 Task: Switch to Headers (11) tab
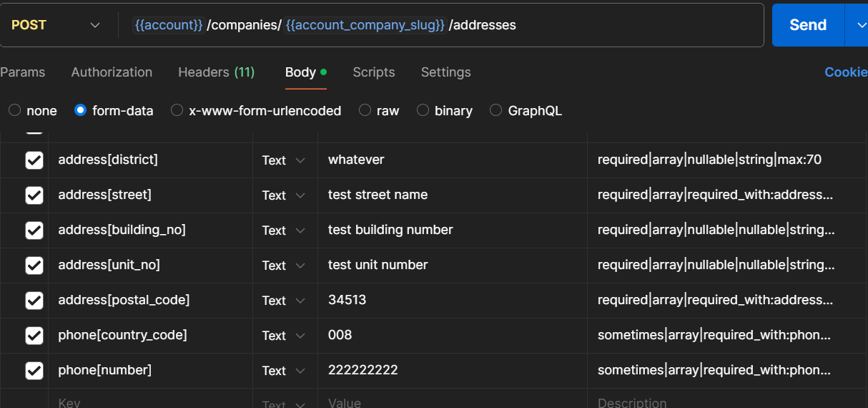click(216, 72)
